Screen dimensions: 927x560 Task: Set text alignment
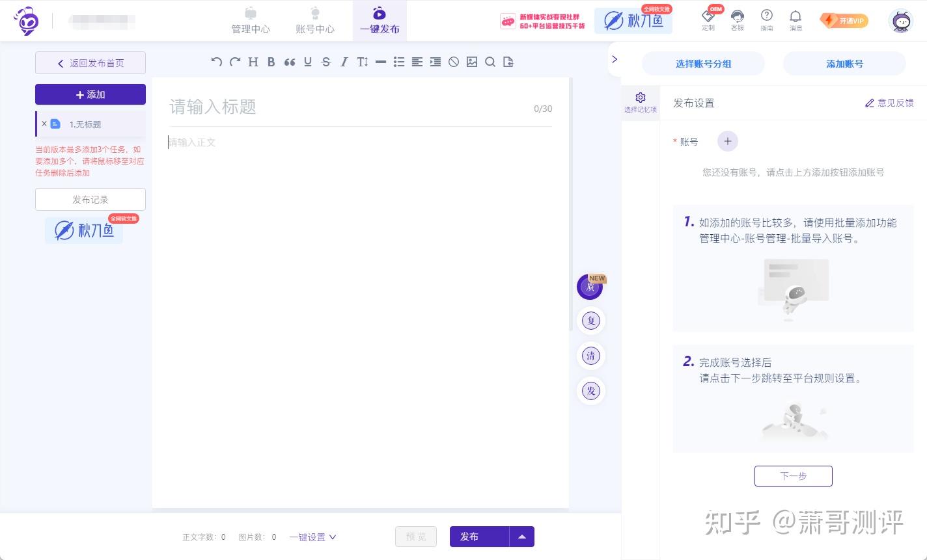point(417,62)
